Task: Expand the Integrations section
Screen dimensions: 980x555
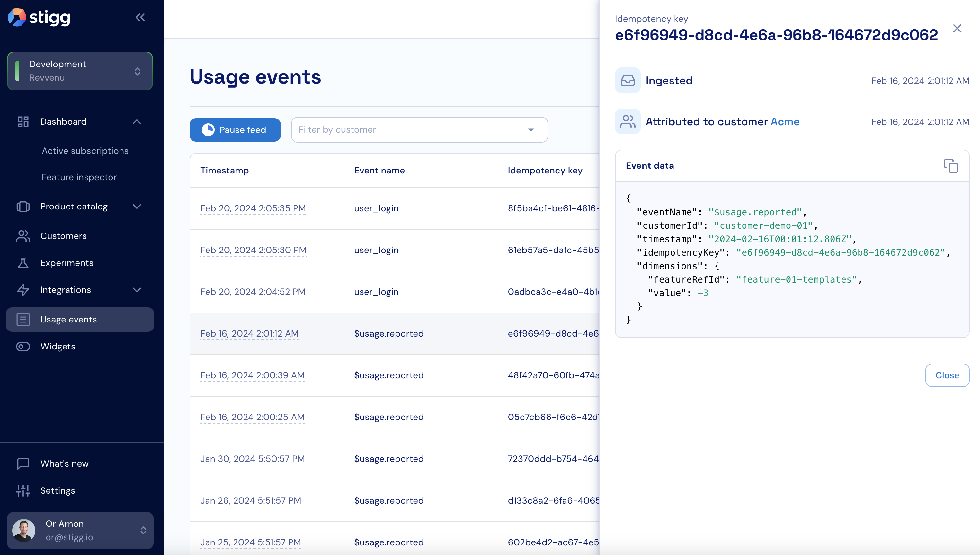Action: 137,290
